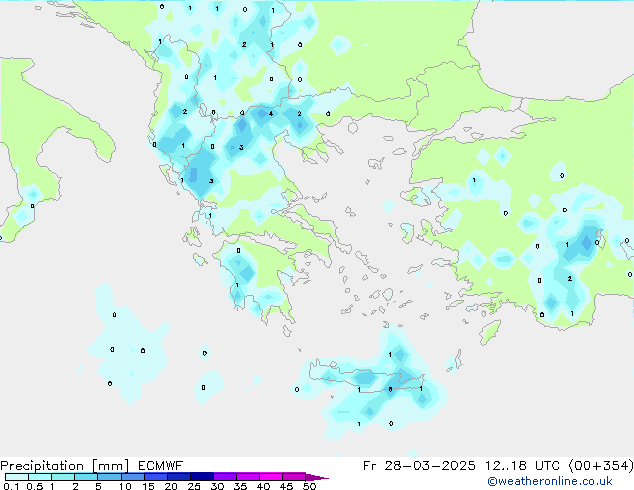
Task: Pick the 35–40 mm violet legend swatch
Action: pyautogui.click(x=248, y=477)
